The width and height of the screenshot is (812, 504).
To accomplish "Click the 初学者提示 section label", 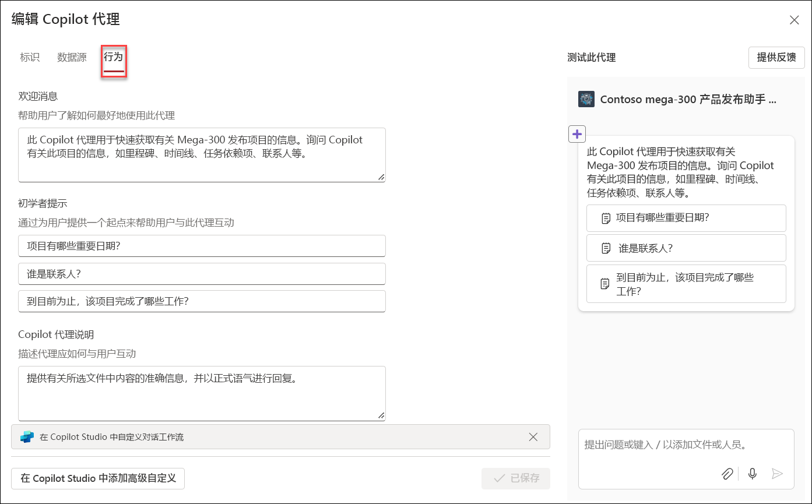I will click(x=43, y=203).
